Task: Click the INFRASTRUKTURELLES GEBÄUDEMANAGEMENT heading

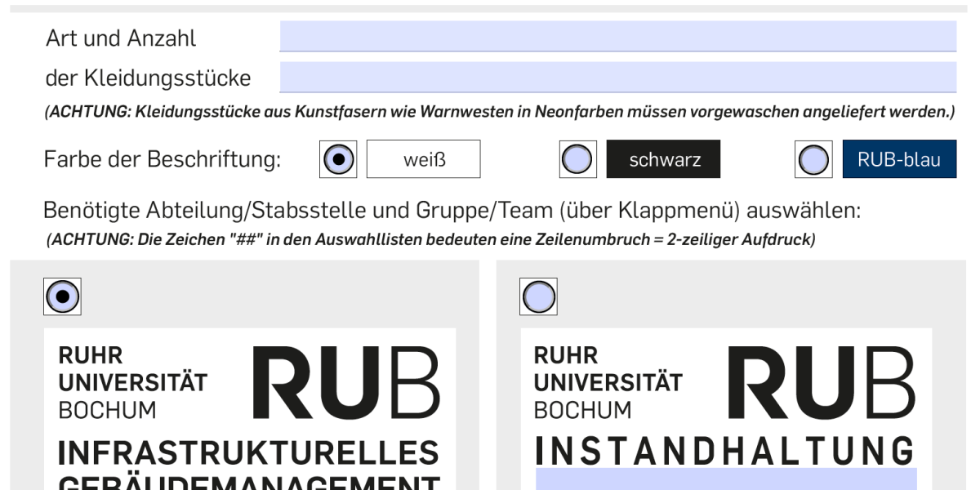Action: 249,465
